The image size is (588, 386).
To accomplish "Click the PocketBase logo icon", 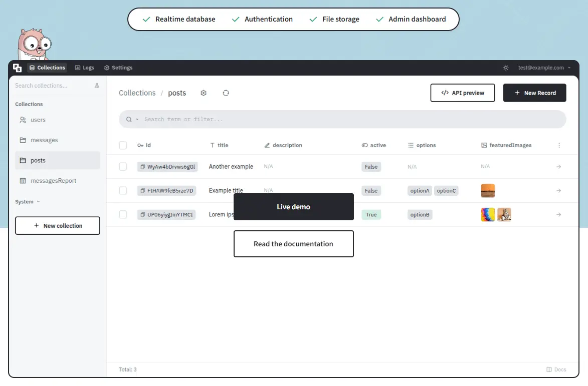I will pyautogui.click(x=17, y=68).
